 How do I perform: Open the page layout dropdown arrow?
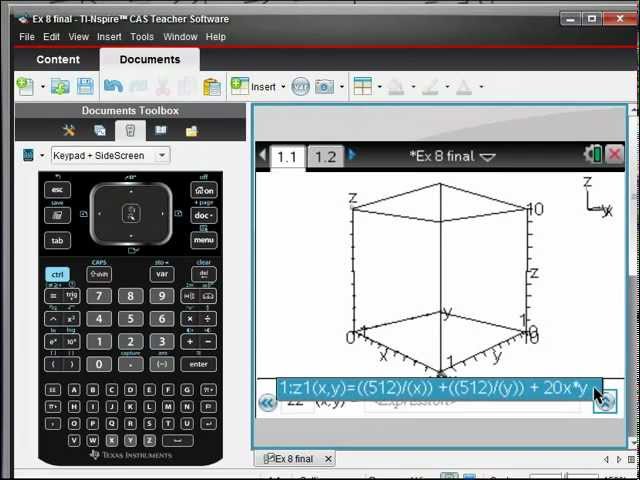coord(380,87)
